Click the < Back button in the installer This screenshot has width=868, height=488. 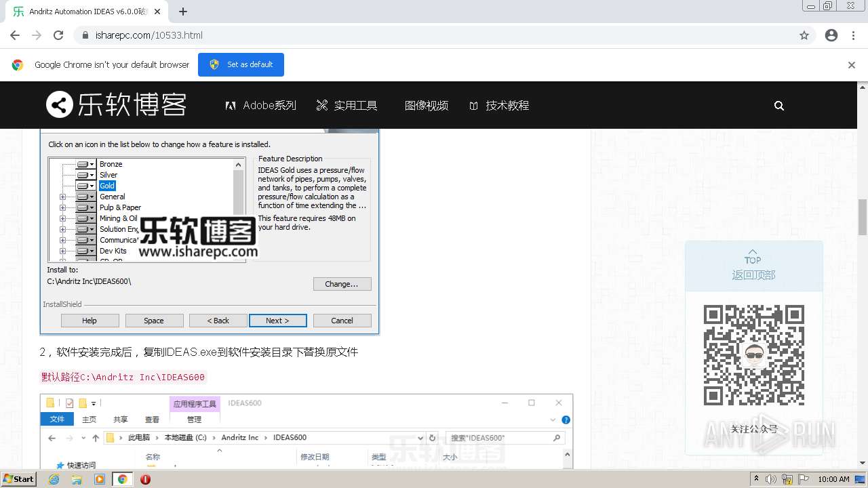coord(218,321)
